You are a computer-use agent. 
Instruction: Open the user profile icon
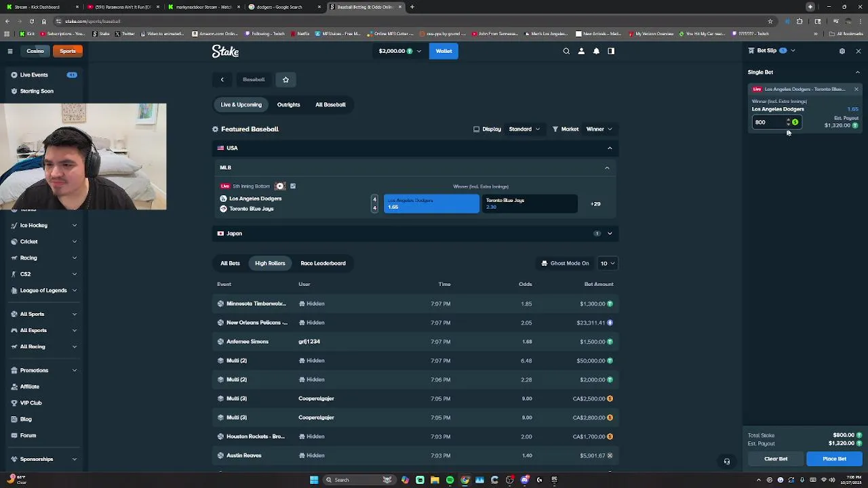point(581,51)
